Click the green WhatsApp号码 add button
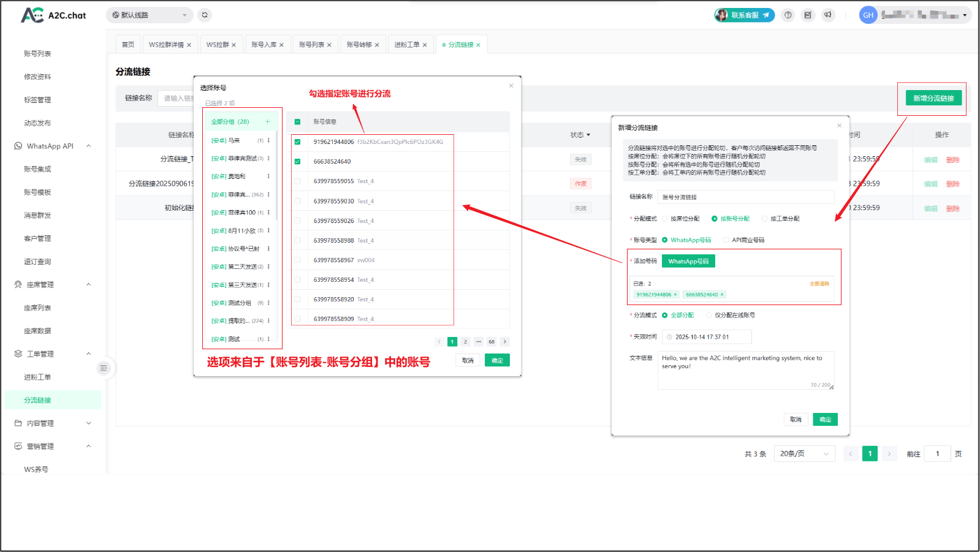 [x=688, y=262]
